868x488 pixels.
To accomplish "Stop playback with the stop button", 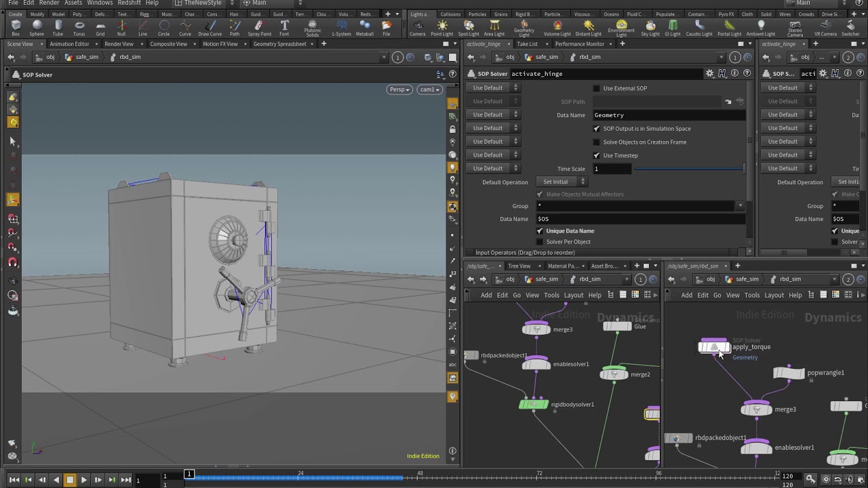I will 69,480.
